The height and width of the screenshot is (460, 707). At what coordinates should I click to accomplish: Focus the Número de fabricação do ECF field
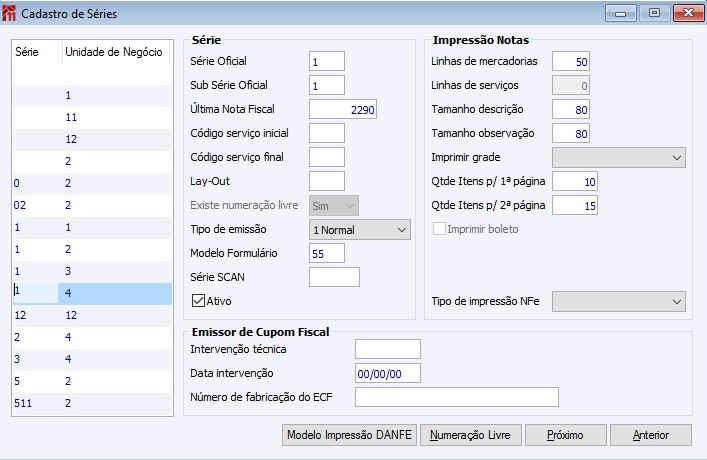point(456,398)
